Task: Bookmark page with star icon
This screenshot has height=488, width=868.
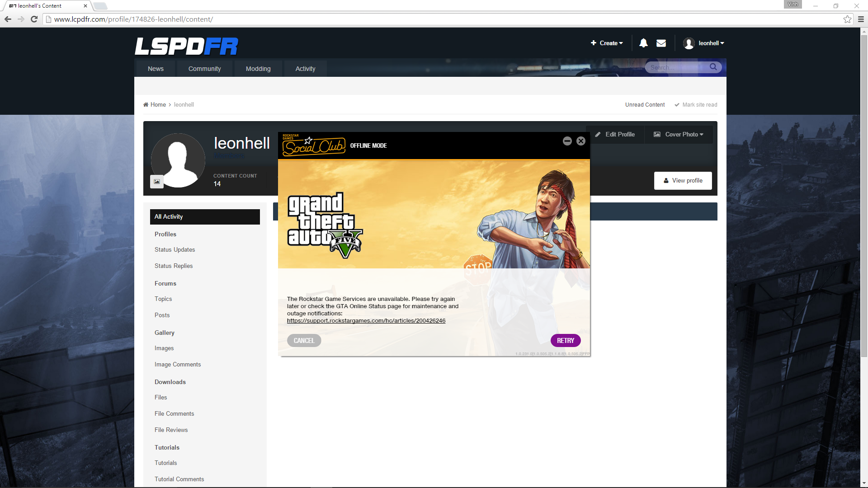Action: [x=847, y=19]
